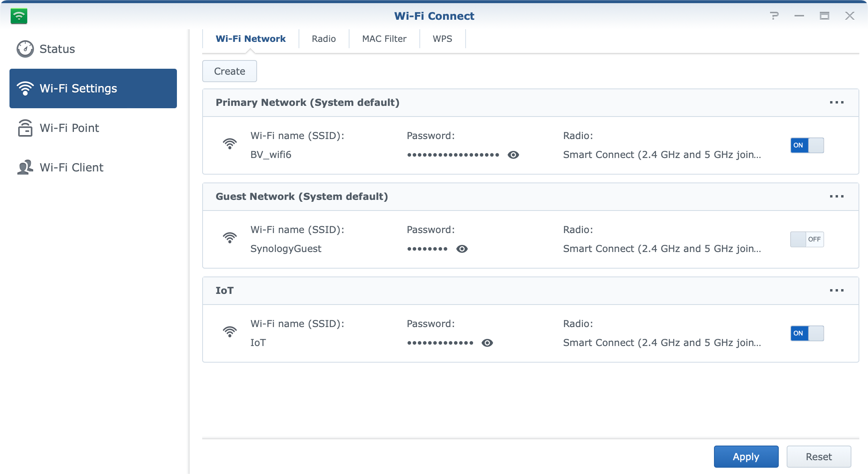This screenshot has width=868, height=474.
Task: Click the IoT SSID value
Action: click(x=258, y=343)
